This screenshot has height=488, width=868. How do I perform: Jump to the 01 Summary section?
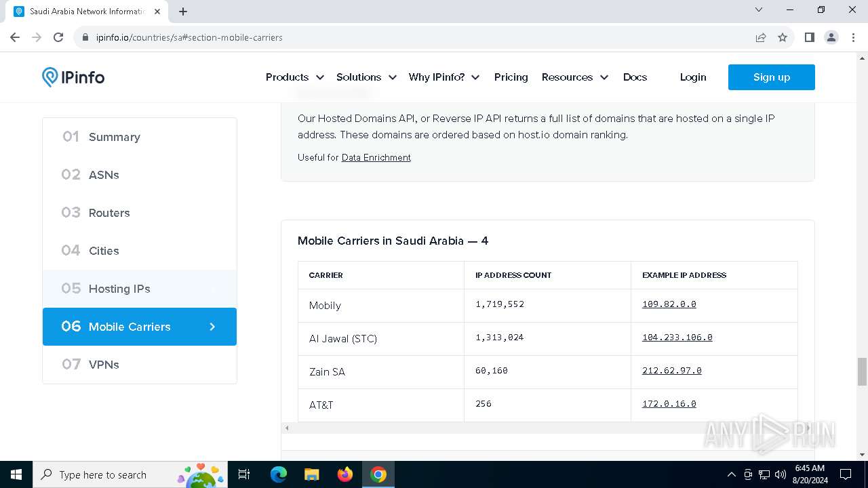140,137
